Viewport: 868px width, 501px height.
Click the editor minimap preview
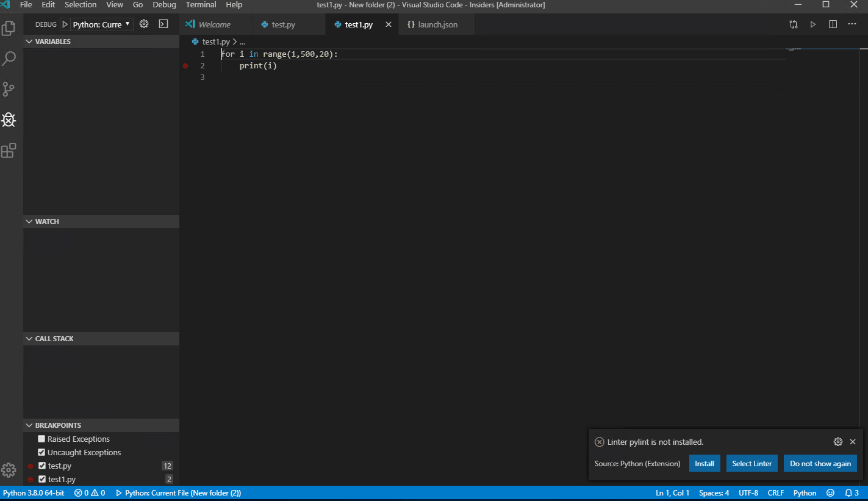tap(794, 49)
